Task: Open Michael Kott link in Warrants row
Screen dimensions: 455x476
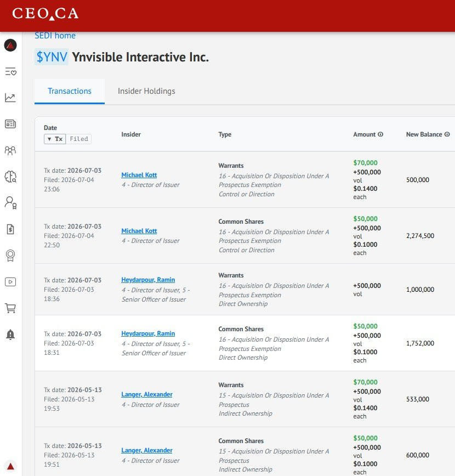Action: 139,175
